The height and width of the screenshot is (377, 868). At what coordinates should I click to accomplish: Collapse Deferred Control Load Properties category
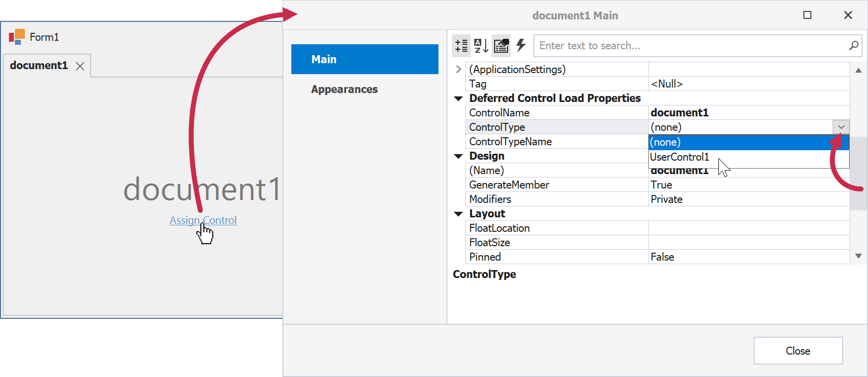[458, 98]
